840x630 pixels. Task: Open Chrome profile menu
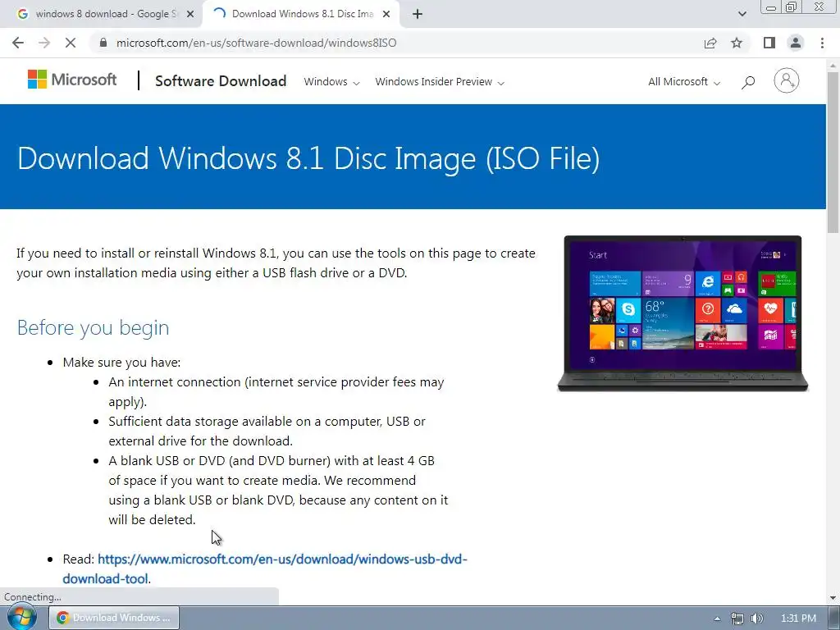point(796,43)
